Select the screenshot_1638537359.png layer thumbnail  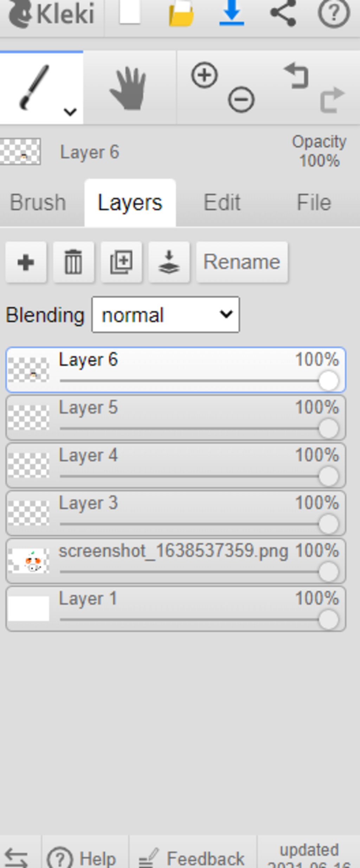point(28,561)
